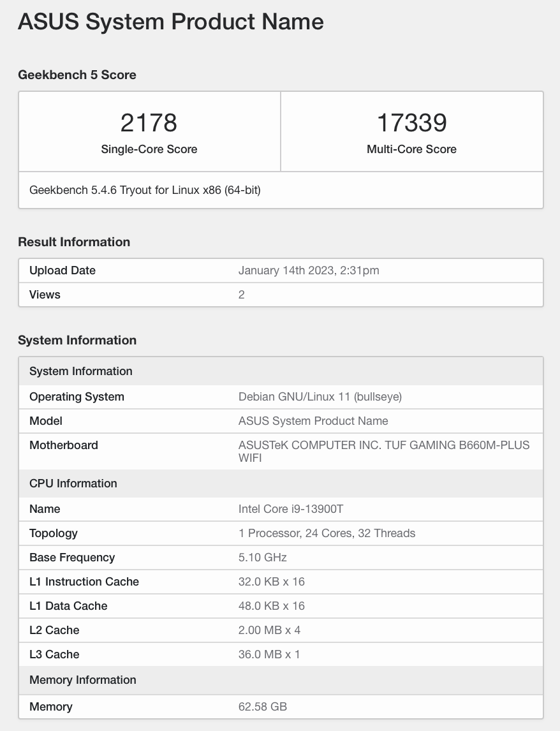Viewport: 560px width, 731px height.
Task: Click the Topology value with 24 cores
Action: click(327, 533)
